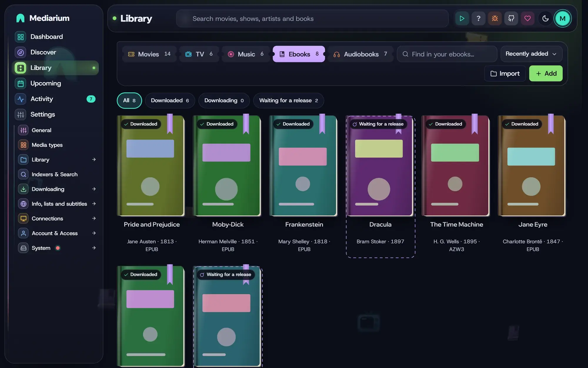Click the heart donate icon

click(x=527, y=19)
